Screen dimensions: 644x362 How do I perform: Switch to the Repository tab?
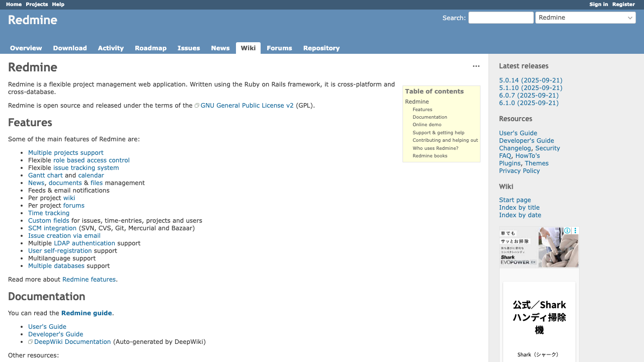click(x=321, y=48)
